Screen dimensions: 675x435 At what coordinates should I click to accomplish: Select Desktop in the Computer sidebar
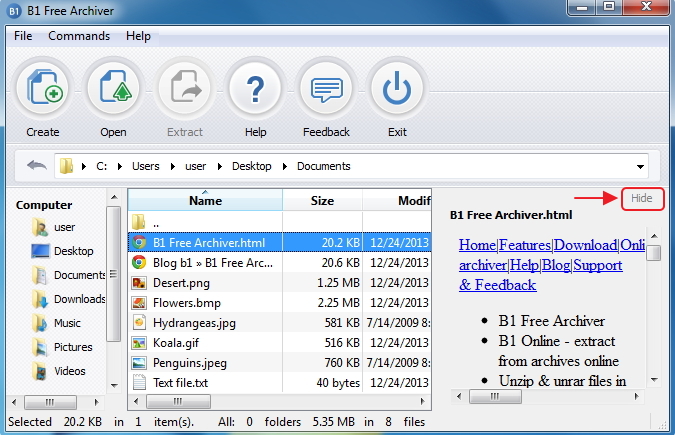coord(73,251)
